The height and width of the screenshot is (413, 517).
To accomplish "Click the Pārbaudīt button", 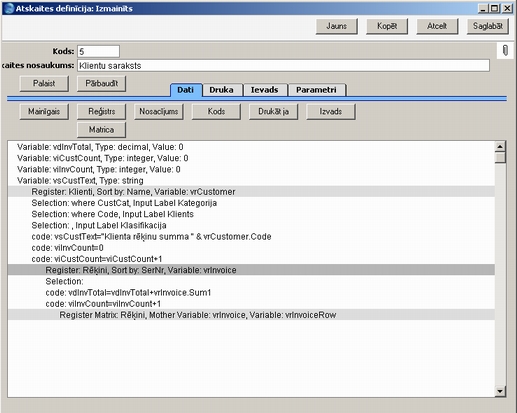I will pyautogui.click(x=101, y=83).
